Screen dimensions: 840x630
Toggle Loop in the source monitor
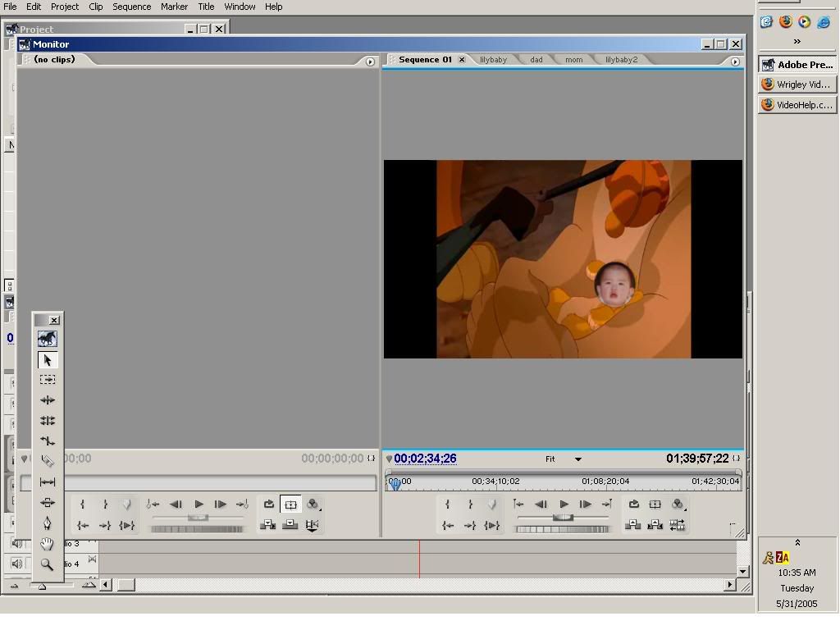(269, 504)
